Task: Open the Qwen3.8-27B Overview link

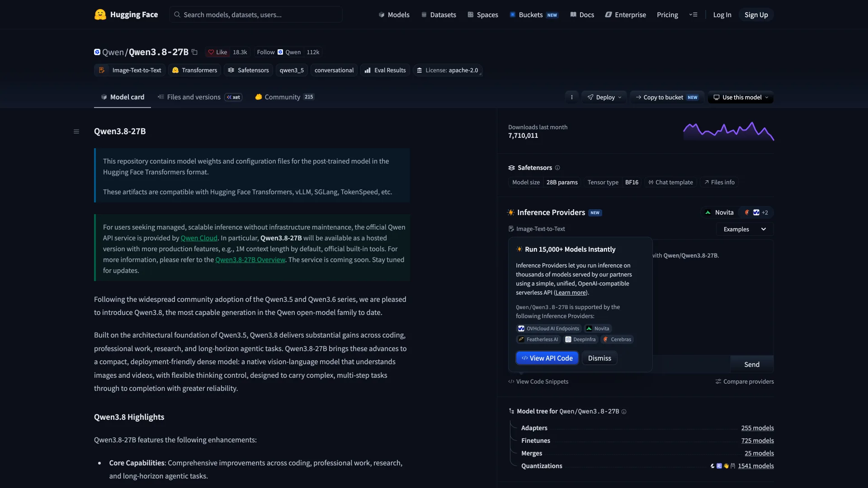Action: (250, 260)
